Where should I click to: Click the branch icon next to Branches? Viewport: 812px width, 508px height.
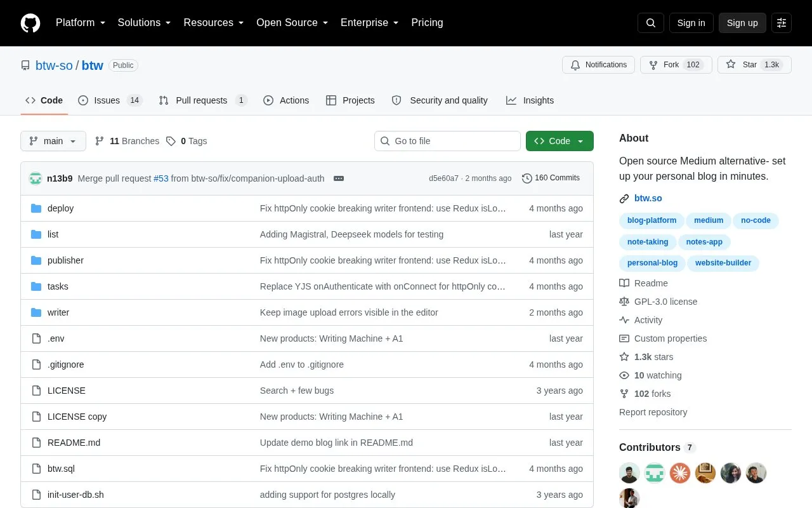click(100, 141)
